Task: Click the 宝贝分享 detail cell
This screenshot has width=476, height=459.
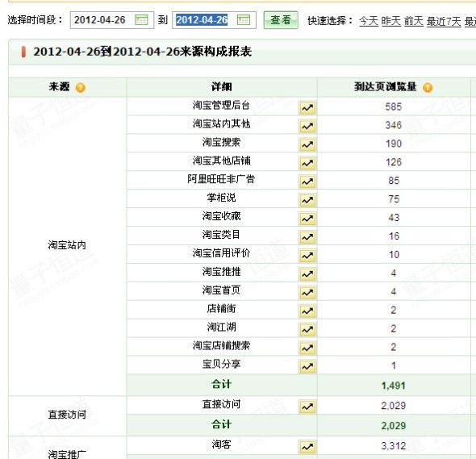Action: click(x=222, y=365)
